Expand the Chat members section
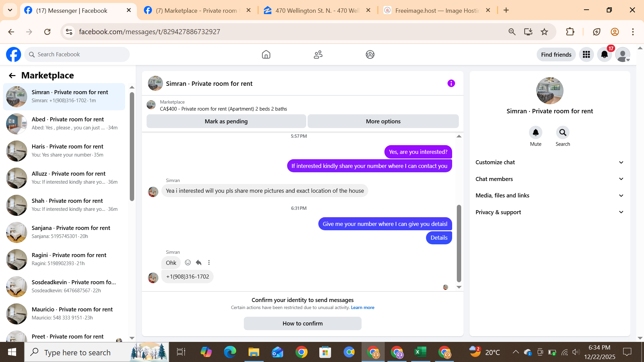The image size is (644, 362). pos(549,179)
